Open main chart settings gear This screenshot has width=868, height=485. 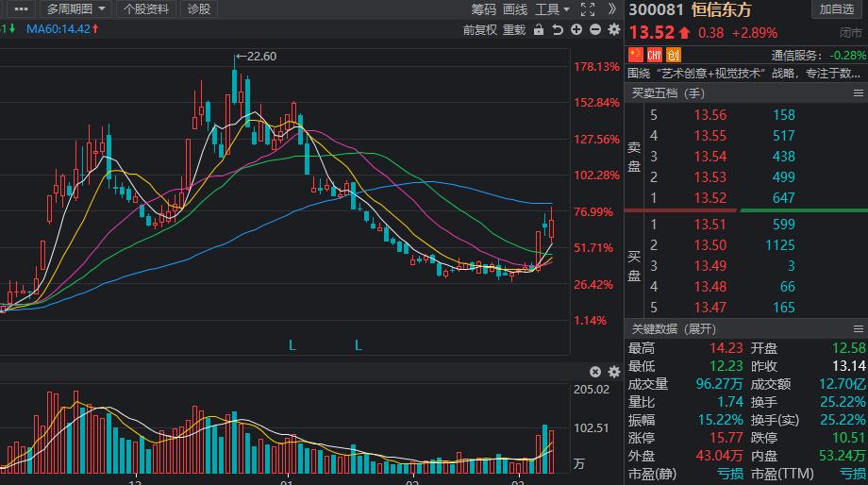(612, 29)
